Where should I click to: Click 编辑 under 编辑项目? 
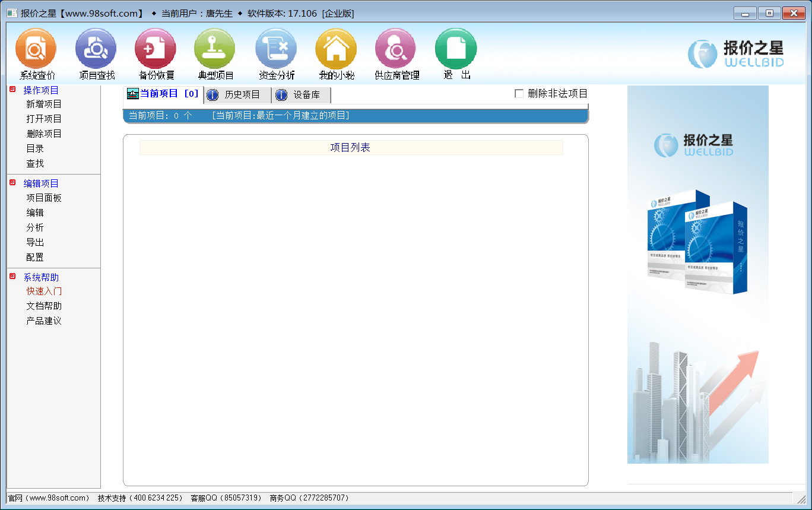[x=35, y=213]
